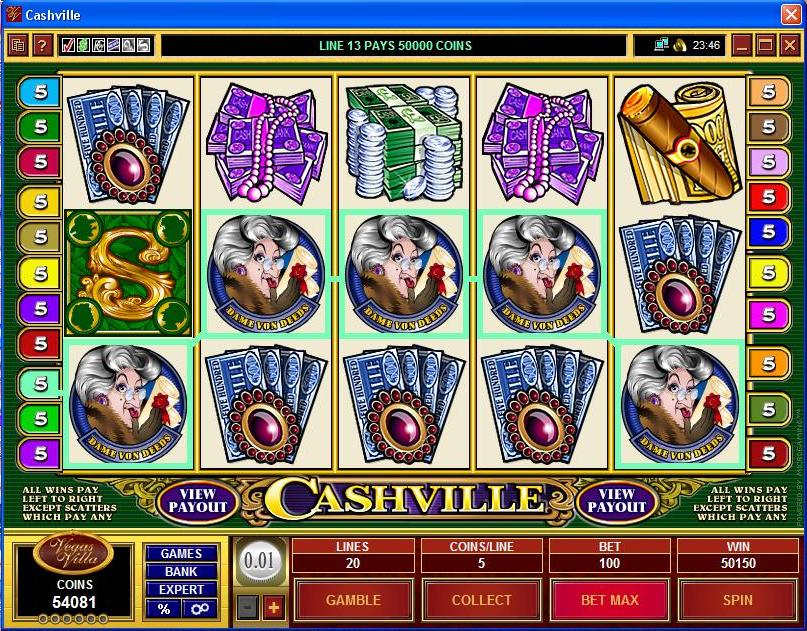Image resolution: width=807 pixels, height=631 pixels.
Task: Increase coin size with plus button
Action: [273, 608]
